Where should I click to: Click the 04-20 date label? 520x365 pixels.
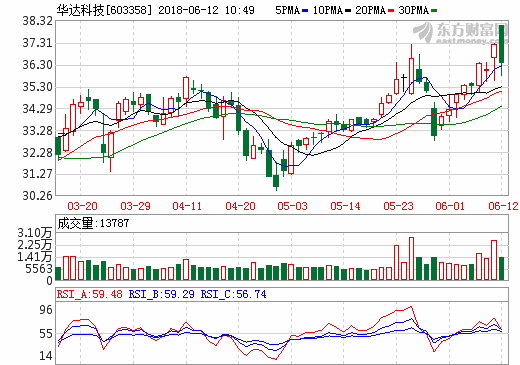(240, 206)
